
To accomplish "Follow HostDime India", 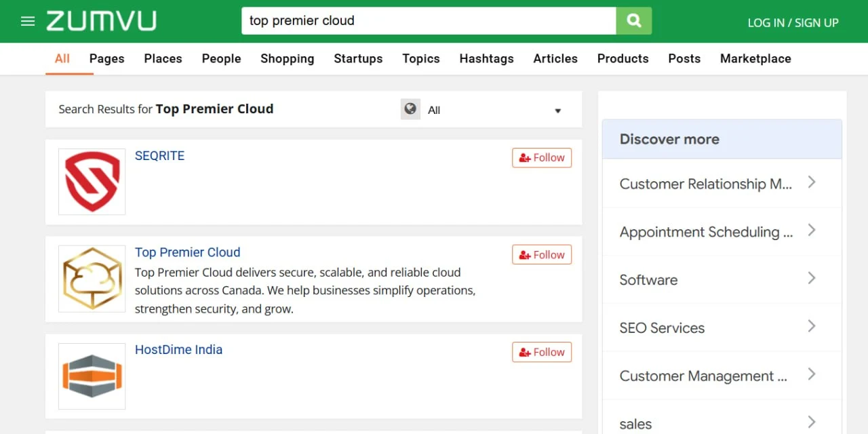I will pos(542,352).
